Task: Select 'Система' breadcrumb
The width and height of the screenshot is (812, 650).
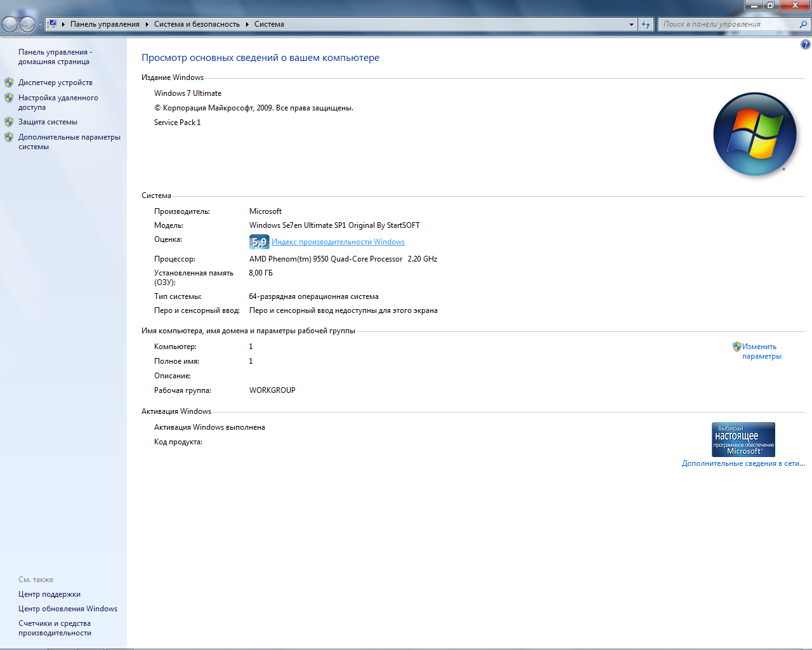Action: pos(269,24)
